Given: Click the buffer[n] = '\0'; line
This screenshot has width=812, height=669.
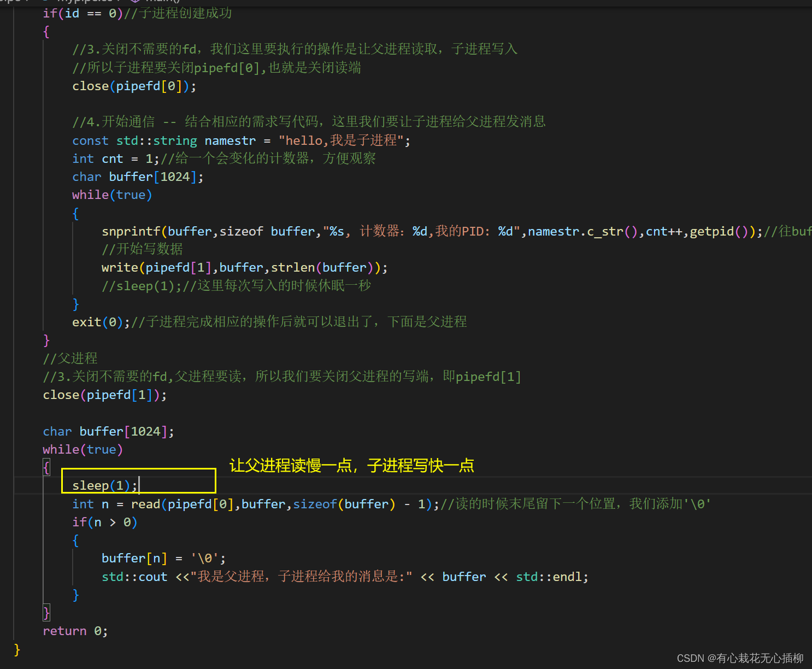Looking at the screenshot, I should point(163,558).
